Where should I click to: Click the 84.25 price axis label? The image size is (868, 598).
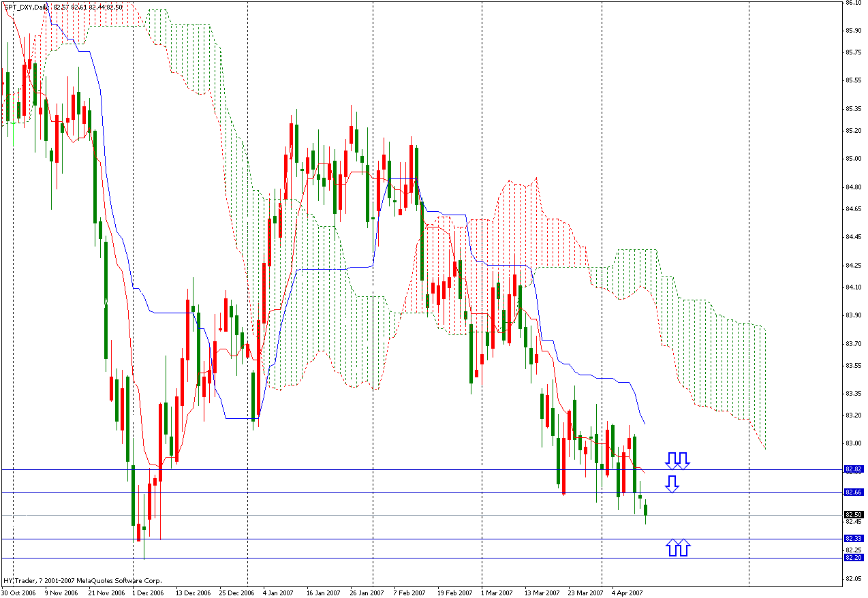pos(853,265)
